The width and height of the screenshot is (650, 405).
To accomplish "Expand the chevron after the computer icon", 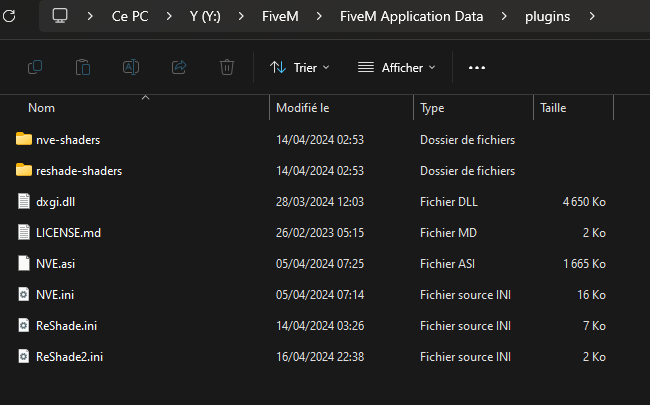I will coord(90,17).
